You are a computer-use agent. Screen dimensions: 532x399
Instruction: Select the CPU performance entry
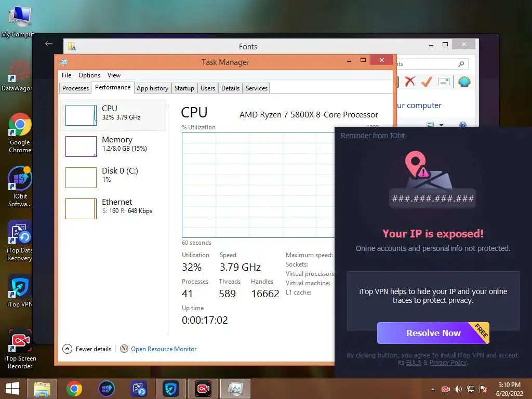[x=113, y=115]
